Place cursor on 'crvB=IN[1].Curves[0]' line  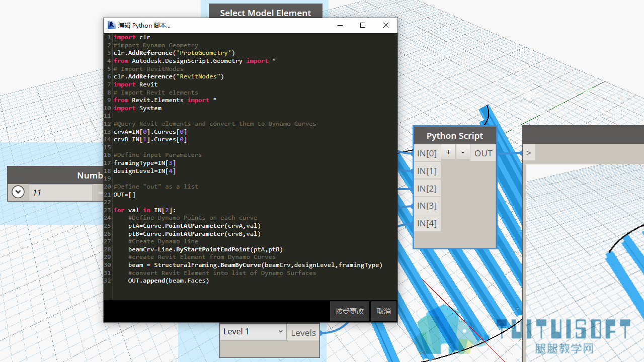coord(150,139)
